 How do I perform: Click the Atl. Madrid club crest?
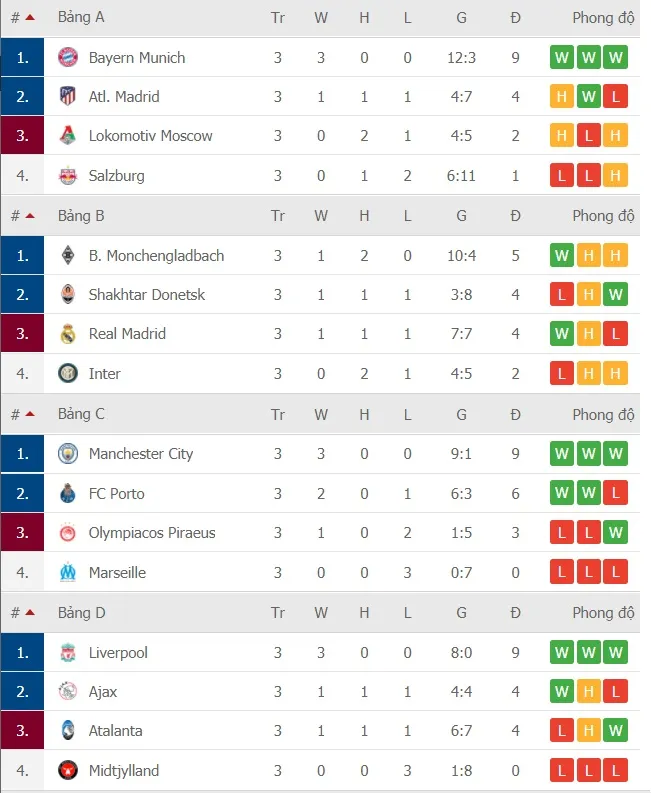(67, 97)
